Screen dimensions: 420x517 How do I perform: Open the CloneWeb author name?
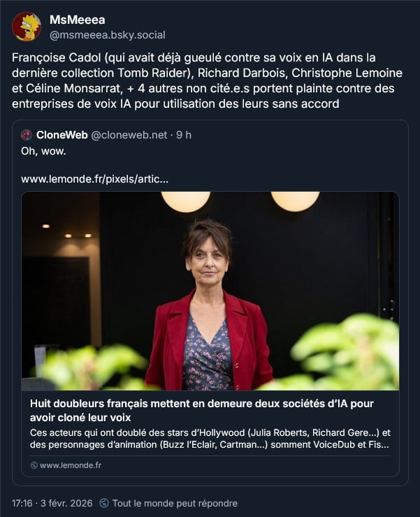pos(61,135)
